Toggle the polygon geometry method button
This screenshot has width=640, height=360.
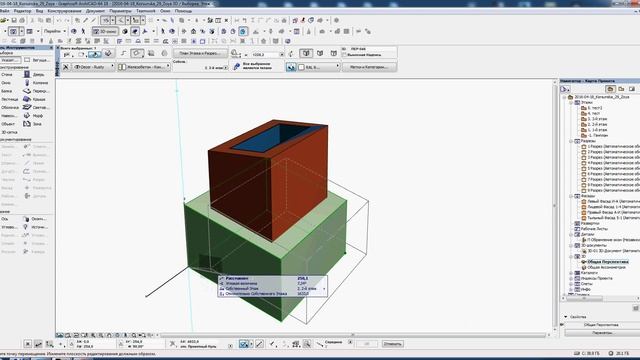pyautogui.click(x=137, y=53)
